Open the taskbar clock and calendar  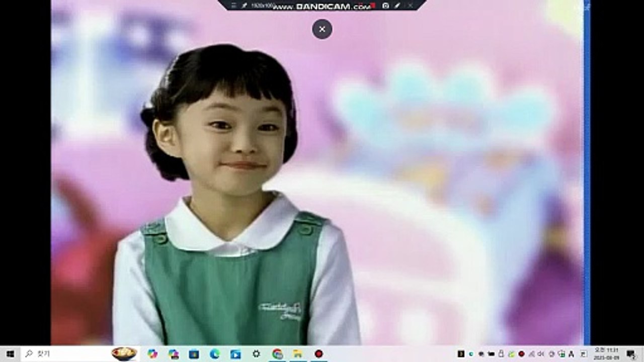point(606,354)
